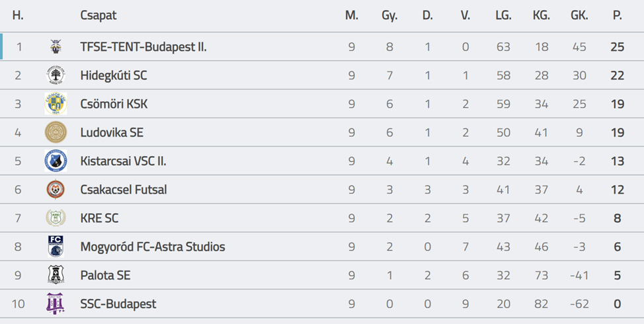Click the SSC-Budapest purple logo

tap(56, 304)
